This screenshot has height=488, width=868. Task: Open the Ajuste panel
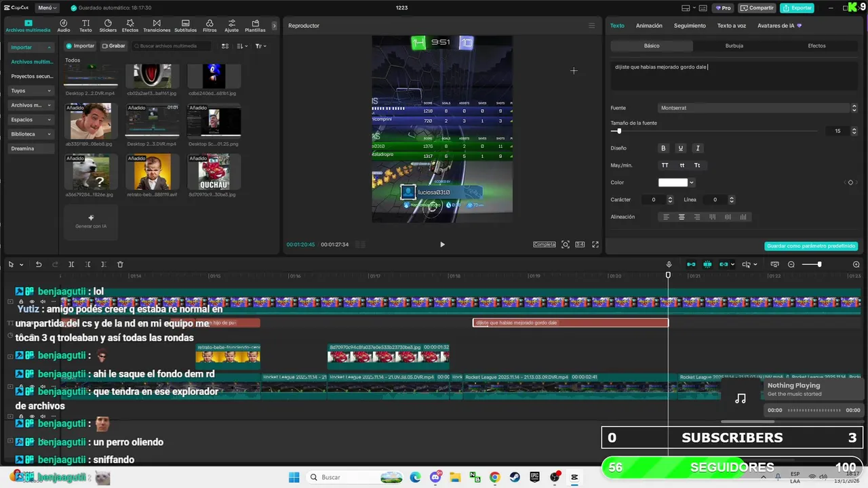231,26
